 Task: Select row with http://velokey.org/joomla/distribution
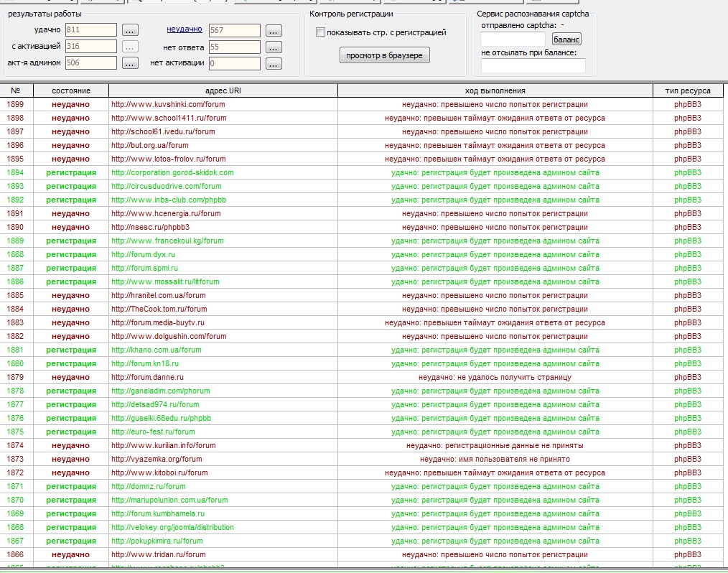362,528
